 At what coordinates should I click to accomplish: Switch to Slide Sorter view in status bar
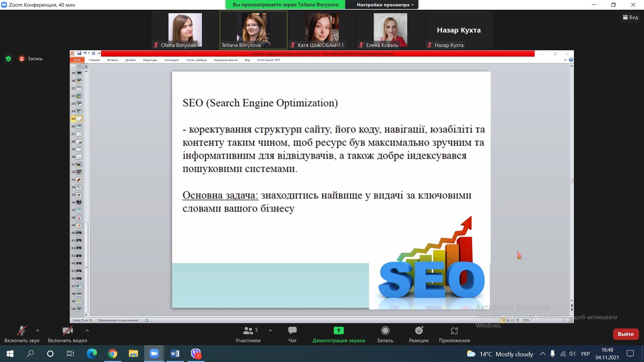click(x=508, y=320)
